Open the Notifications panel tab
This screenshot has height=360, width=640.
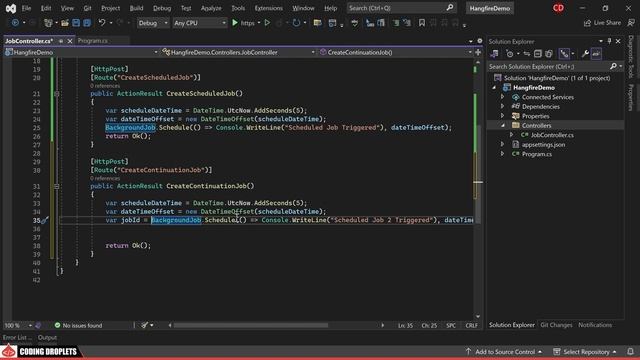click(x=595, y=325)
